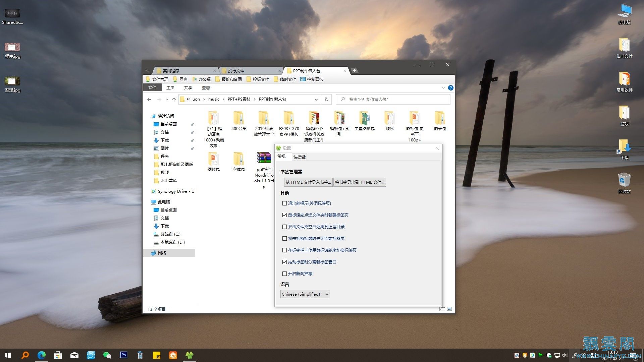Open the 2019年绩效管理大全 folder
644x362 pixels.
264,124
